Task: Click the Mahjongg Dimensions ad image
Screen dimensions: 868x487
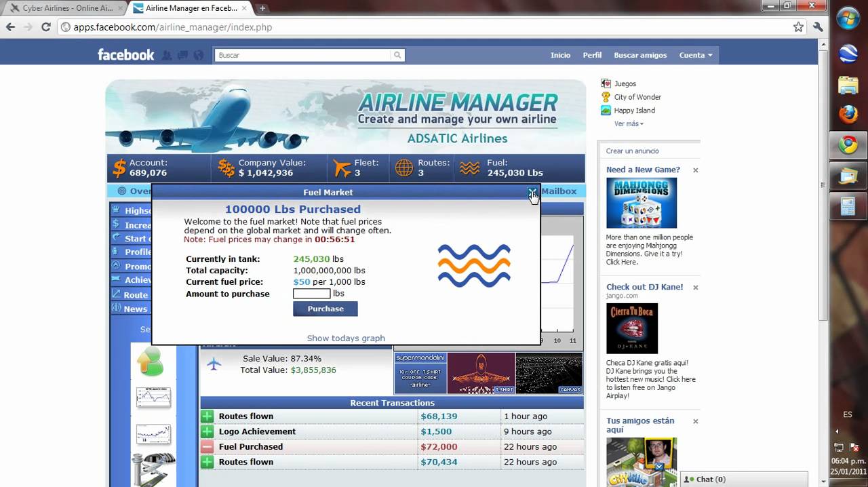Action: point(641,203)
